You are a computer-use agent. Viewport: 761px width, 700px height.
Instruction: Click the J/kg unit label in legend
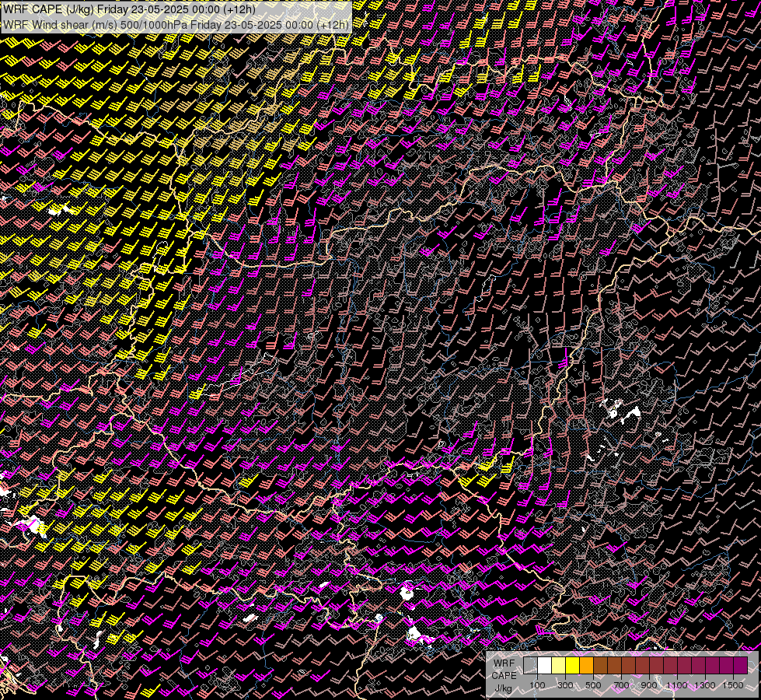503,688
